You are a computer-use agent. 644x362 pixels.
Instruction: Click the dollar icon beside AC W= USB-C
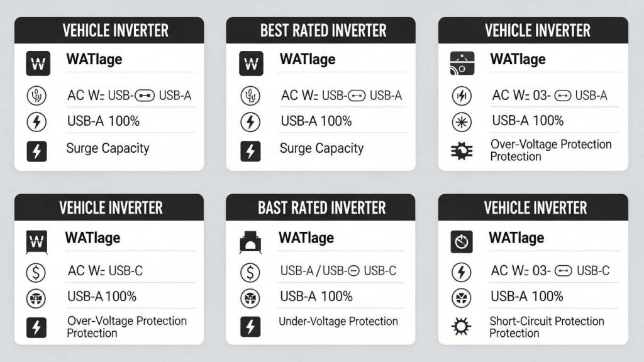point(36,272)
